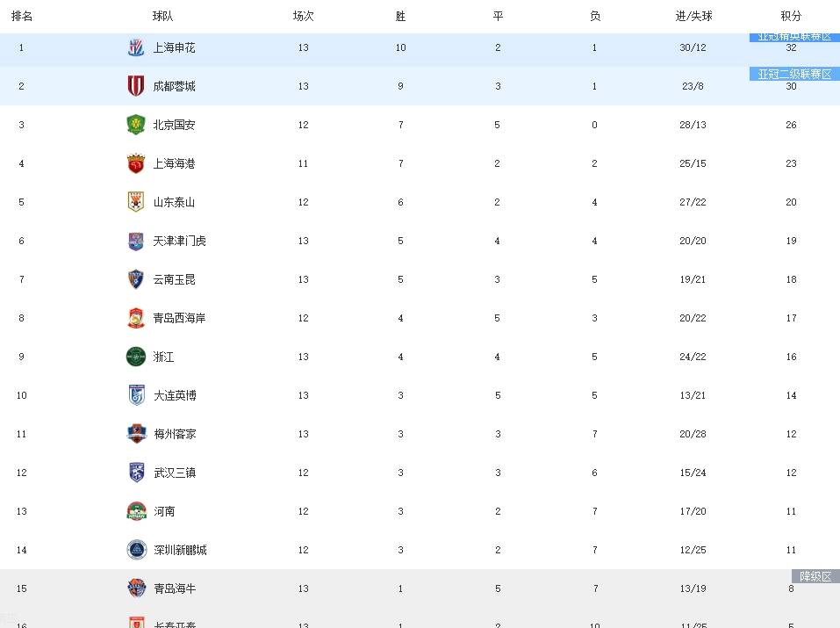
Task: Click the Shandong Taishan (山东泰山) team logo
Action: tap(136, 202)
